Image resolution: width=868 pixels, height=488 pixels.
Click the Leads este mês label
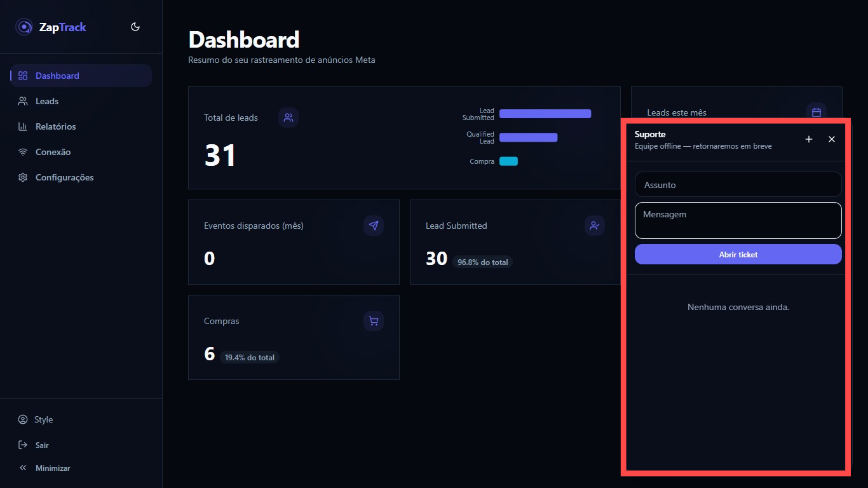677,112
